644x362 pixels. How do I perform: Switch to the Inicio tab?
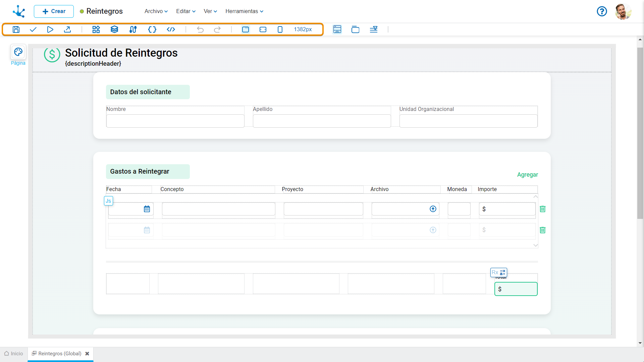[14, 354]
